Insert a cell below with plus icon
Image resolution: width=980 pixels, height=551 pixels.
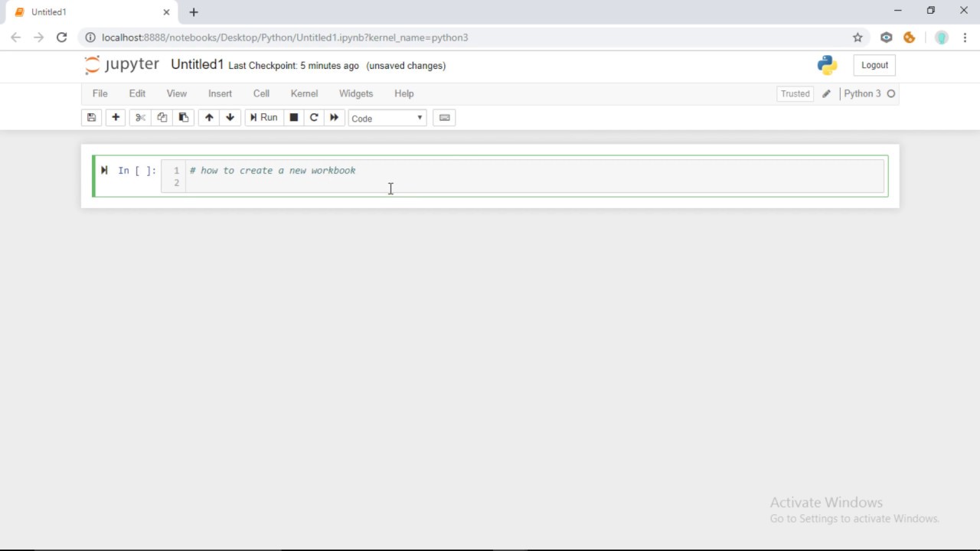click(116, 118)
